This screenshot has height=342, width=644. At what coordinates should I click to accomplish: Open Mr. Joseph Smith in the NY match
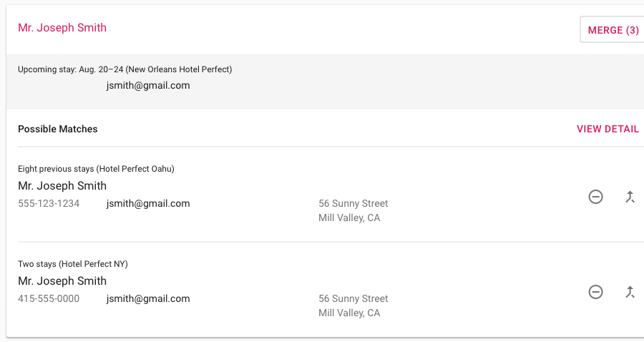coord(62,280)
